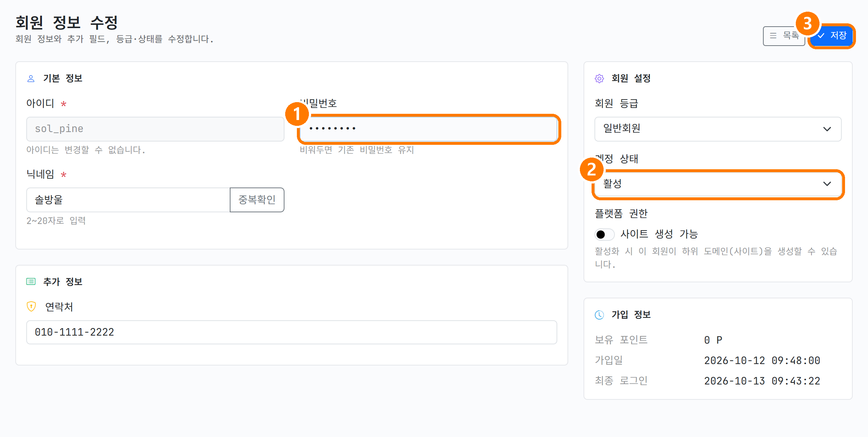Click the user icon beside 기본 정보
868x437 pixels.
(x=31, y=78)
